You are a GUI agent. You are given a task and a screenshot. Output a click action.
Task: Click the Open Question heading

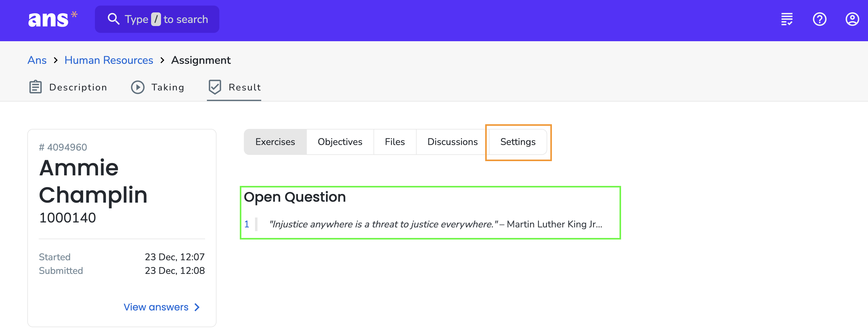point(294,197)
